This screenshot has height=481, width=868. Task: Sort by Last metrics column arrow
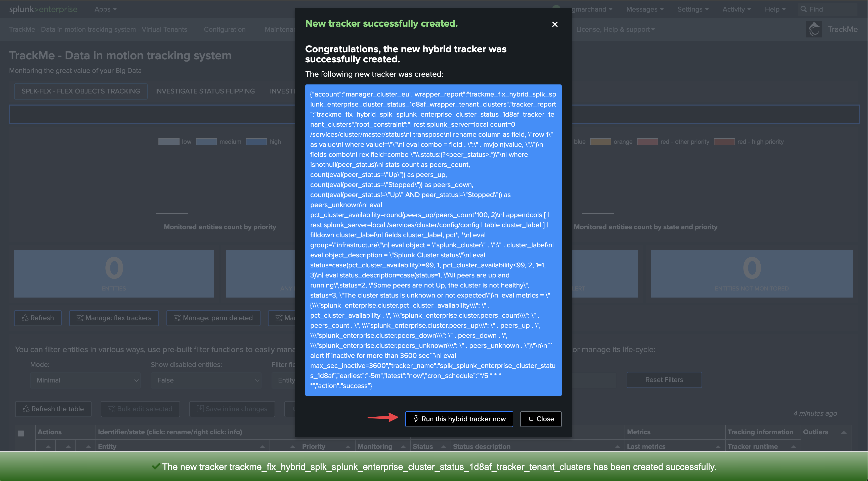tap(718, 447)
